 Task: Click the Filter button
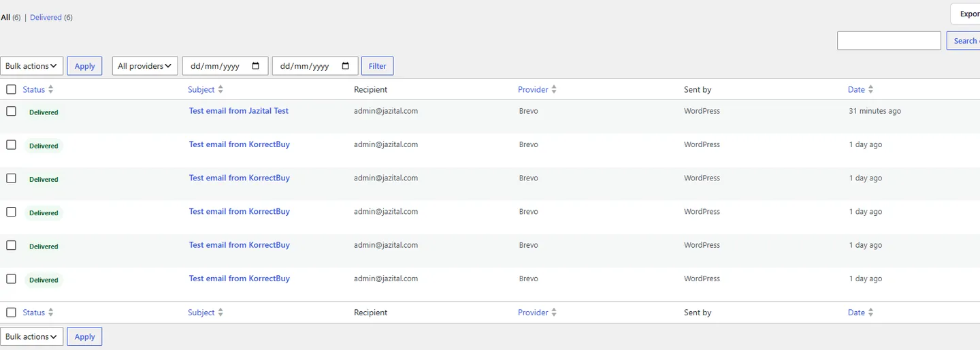click(377, 66)
